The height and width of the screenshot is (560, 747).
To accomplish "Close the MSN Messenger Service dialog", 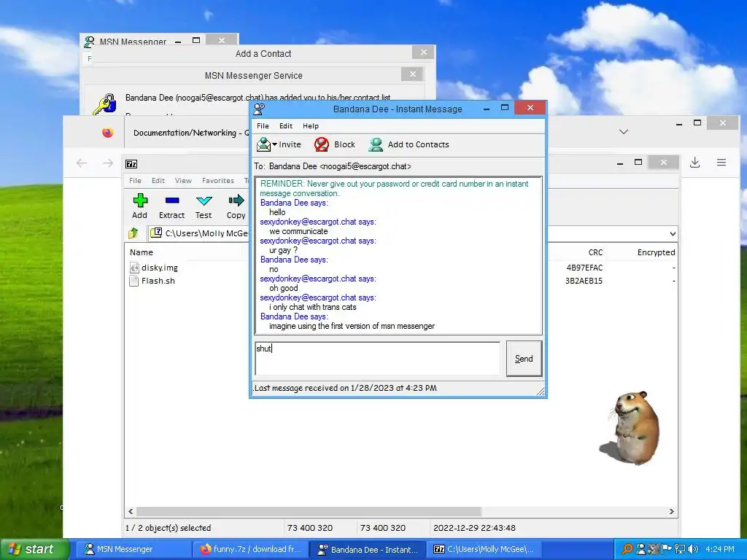I will pyautogui.click(x=413, y=74).
